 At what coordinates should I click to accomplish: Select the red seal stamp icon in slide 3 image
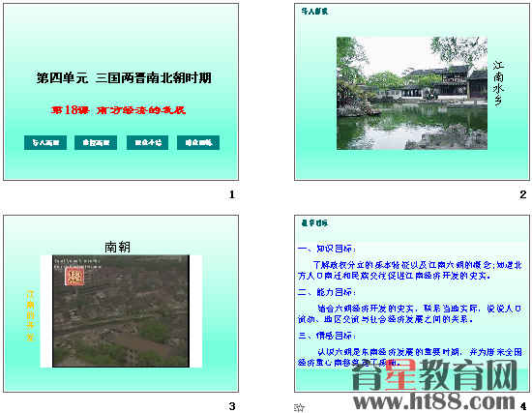click(x=74, y=277)
